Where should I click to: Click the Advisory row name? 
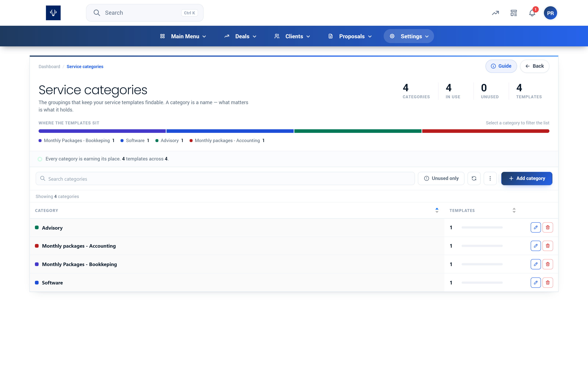click(x=52, y=228)
